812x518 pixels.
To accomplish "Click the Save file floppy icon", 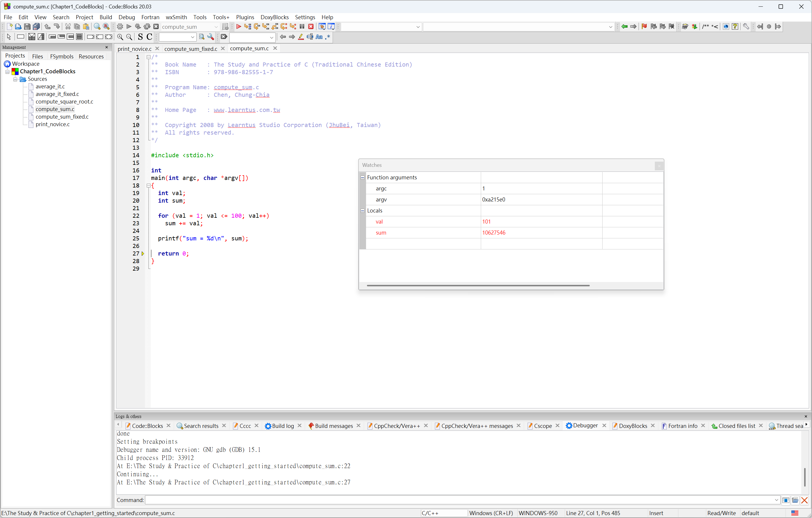I will point(27,27).
